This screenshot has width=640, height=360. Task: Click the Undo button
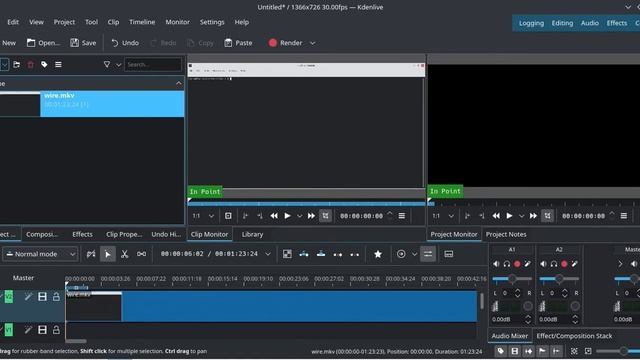click(x=125, y=43)
